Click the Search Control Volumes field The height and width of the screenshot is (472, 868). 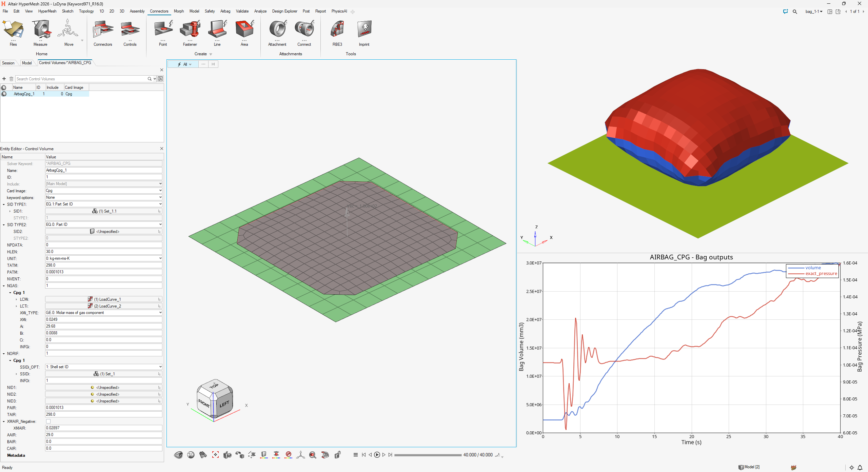(81, 79)
